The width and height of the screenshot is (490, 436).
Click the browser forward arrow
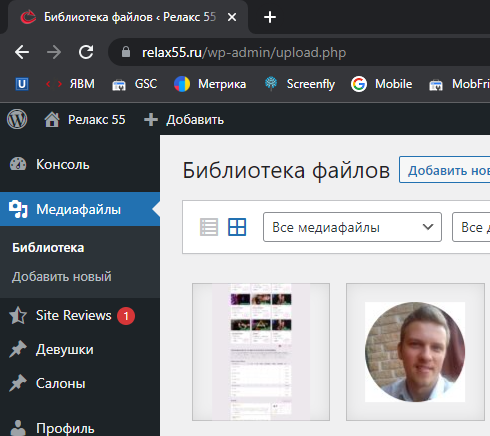click(54, 52)
